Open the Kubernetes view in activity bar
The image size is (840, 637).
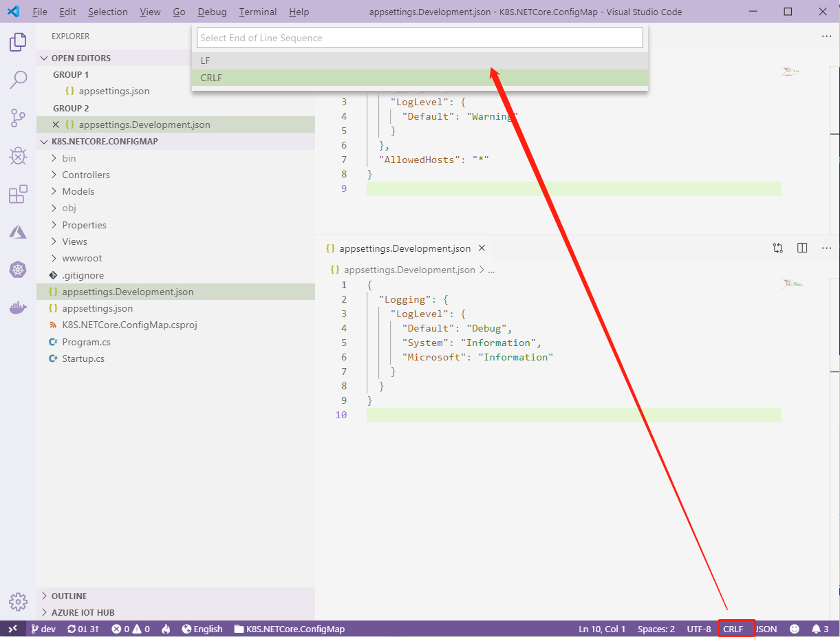coord(18,270)
